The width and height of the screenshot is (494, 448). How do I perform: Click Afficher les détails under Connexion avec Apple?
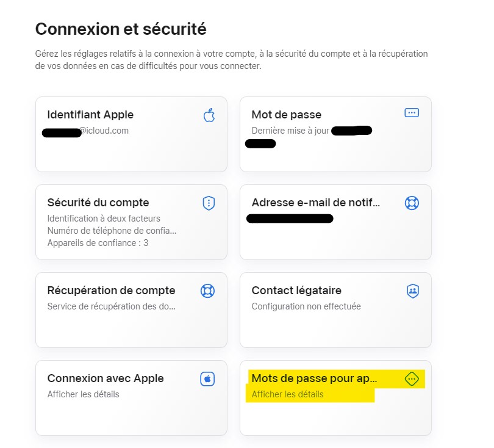(83, 394)
